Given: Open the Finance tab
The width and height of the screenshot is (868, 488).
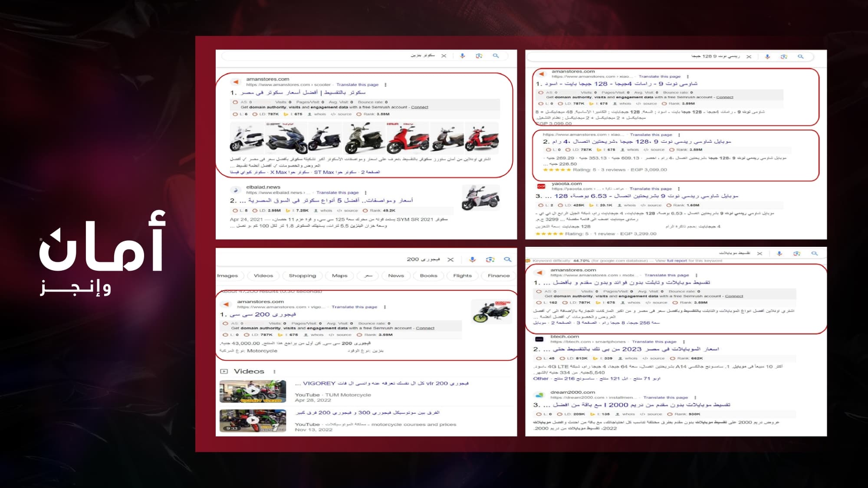Looking at the screenshot, I should pos(499,276).
